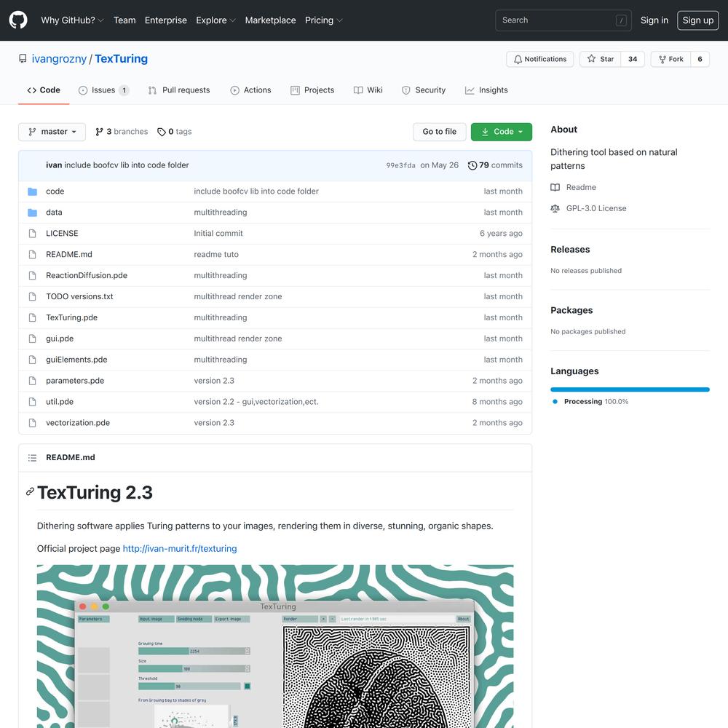Click the Notifications button

tap(540, 59)
